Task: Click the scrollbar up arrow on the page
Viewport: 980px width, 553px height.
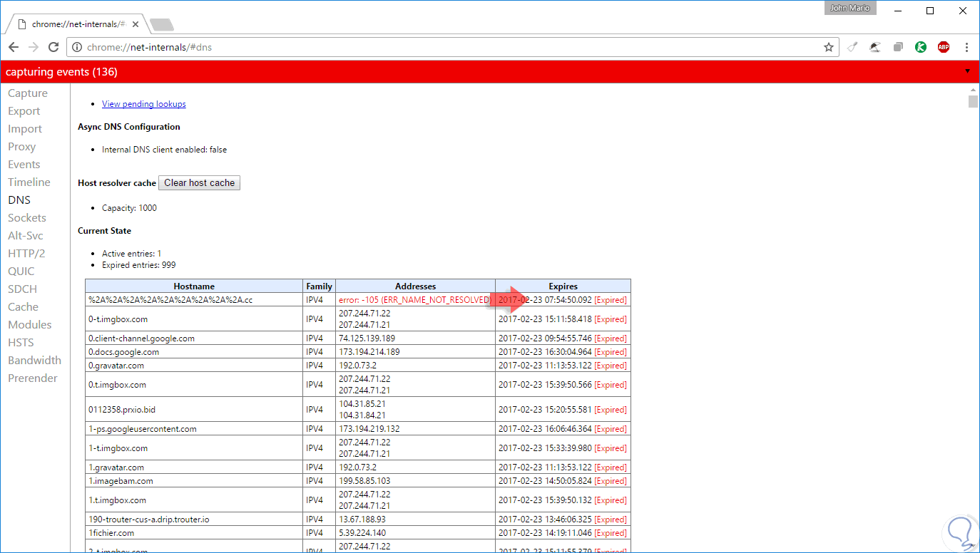Action: [x=974, y=89]
